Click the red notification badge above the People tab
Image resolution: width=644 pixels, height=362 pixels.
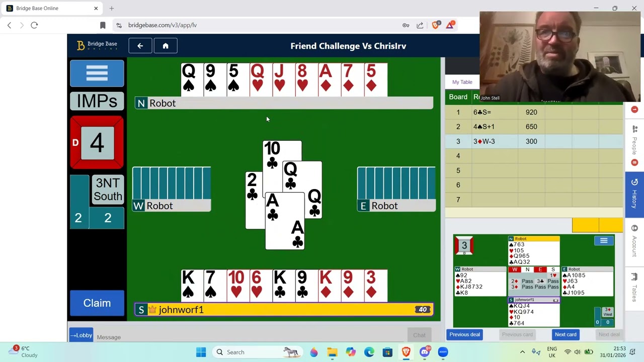tap(634, 110)
